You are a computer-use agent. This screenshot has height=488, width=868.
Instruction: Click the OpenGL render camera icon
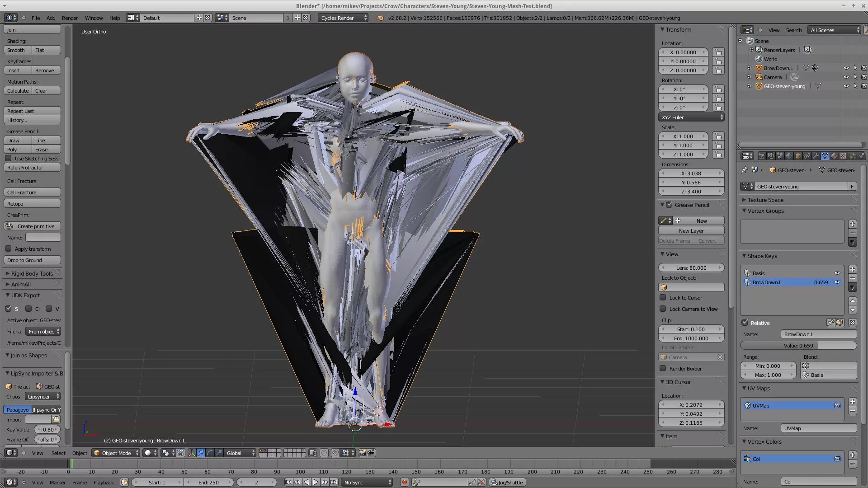[362, 453]
